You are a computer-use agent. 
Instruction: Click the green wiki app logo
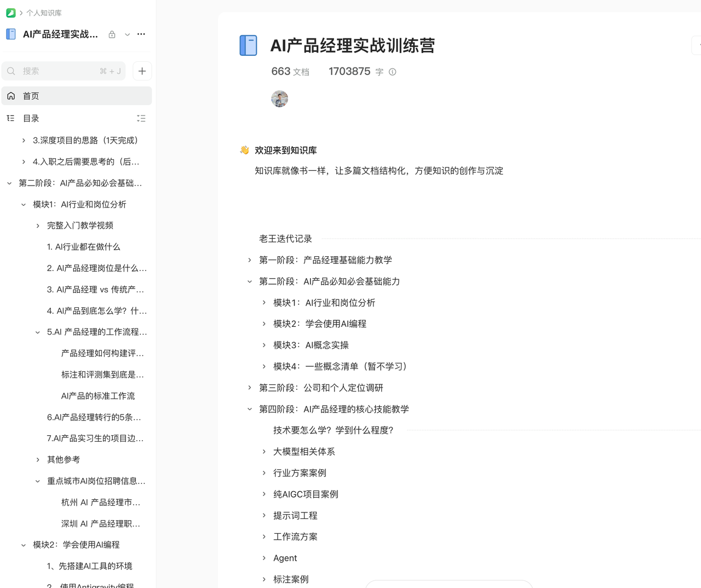tap(10, 12)
